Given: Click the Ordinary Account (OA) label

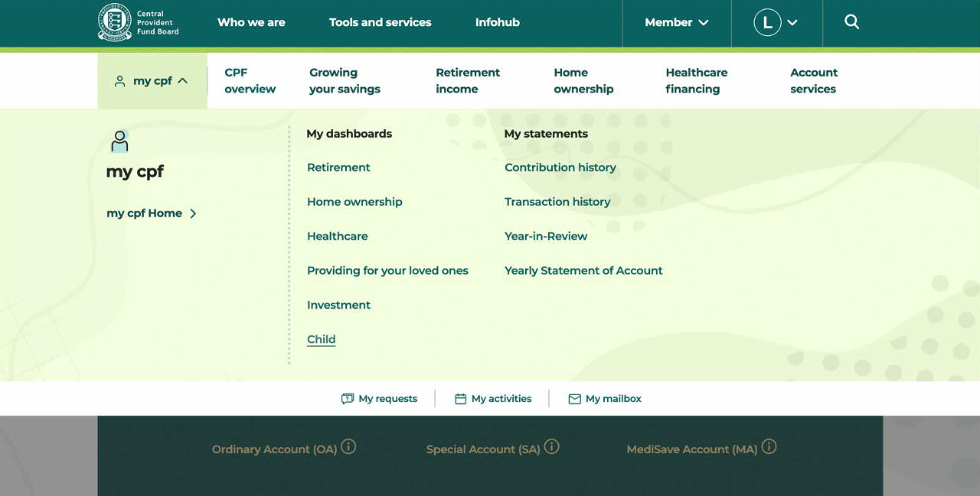Looking at the screenshot, I should (x=275, y=449).
